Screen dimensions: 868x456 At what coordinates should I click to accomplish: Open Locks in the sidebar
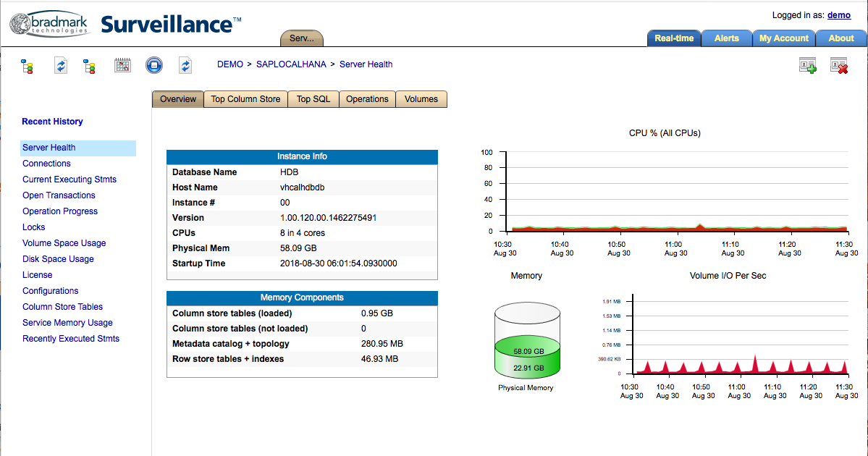tap(34, 227)
